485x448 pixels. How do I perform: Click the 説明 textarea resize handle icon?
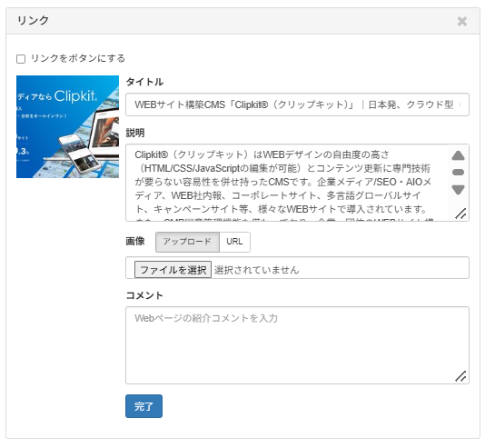pos(460,214)
